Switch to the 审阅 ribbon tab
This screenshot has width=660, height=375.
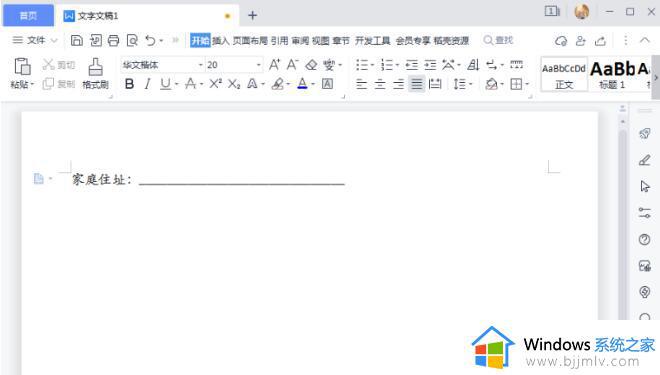(x=300, y=40)
